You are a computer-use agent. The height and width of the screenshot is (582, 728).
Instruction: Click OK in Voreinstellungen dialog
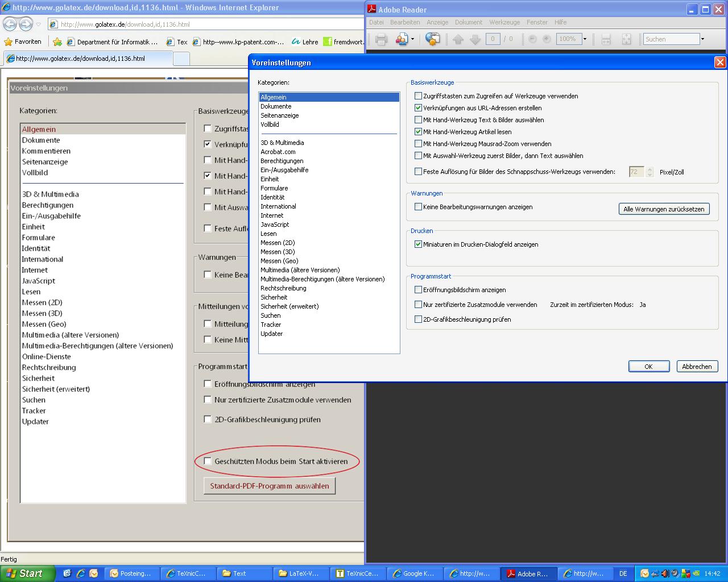point(648,367)
